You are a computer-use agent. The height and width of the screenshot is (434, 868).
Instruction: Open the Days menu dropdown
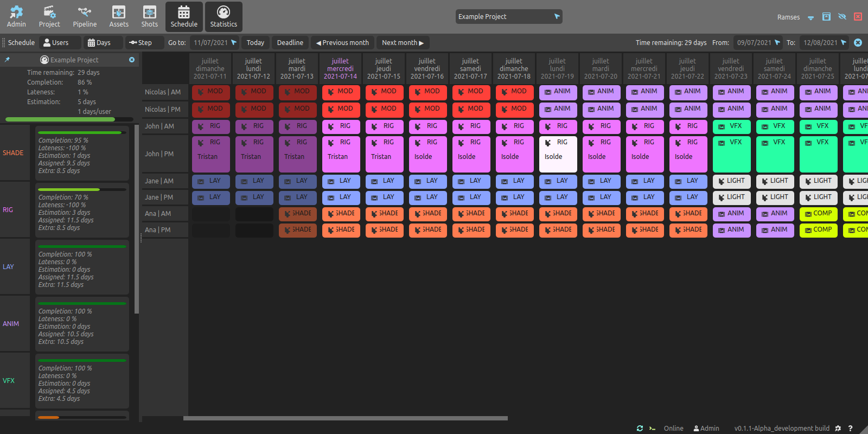click(x=104, y=43)
